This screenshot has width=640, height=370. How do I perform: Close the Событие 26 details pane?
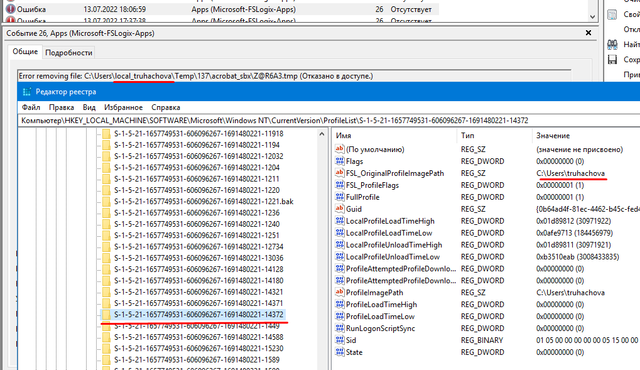pos(588,33)
